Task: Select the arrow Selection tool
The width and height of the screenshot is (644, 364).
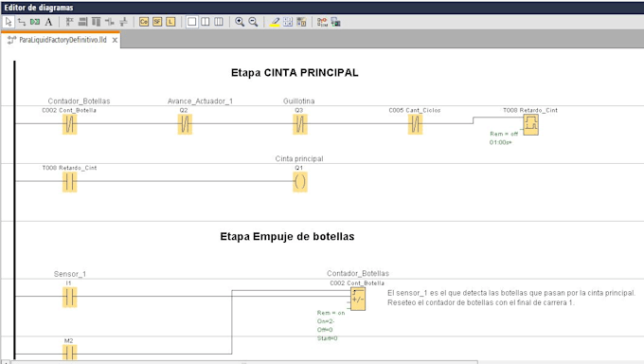Action: 9,22
